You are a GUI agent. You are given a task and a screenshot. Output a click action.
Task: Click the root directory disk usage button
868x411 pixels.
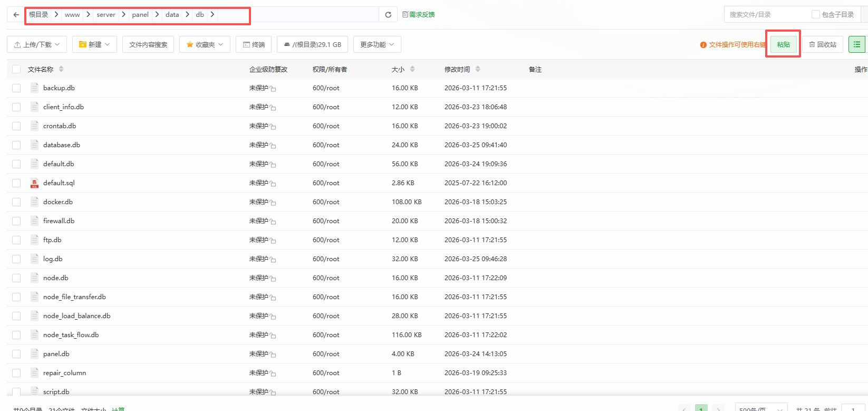[312, 44]
